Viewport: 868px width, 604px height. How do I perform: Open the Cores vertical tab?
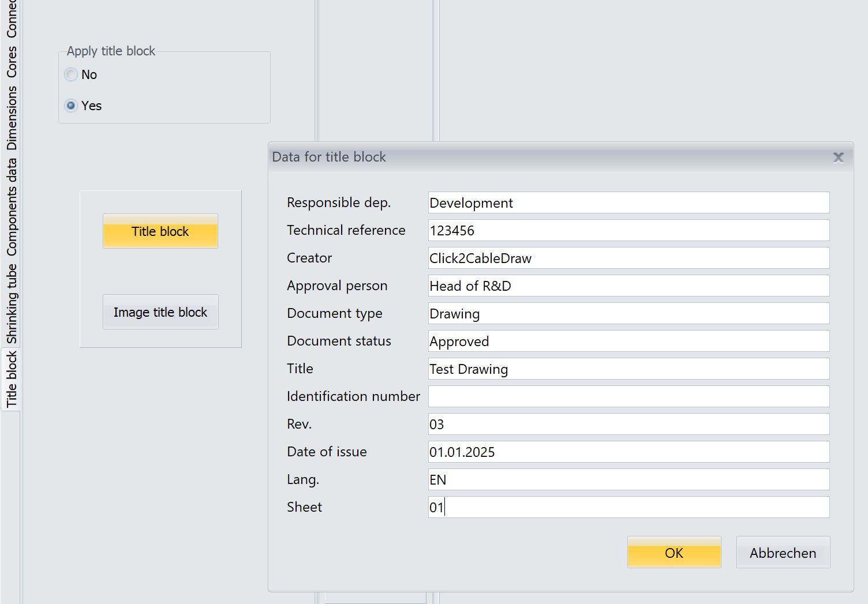(x=12, y=62)
